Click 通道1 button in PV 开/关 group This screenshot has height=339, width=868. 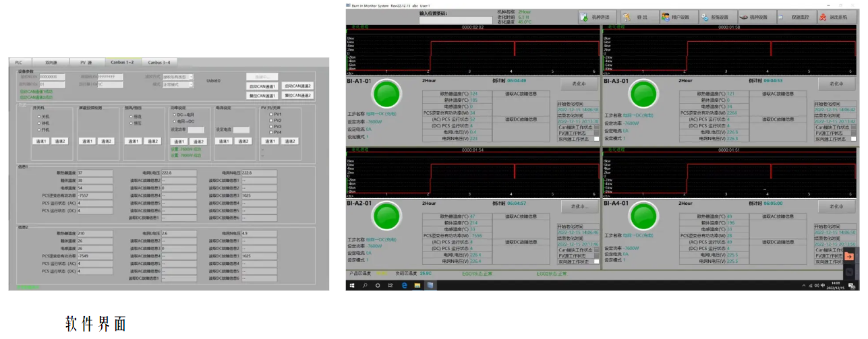(x=271, y=141)
